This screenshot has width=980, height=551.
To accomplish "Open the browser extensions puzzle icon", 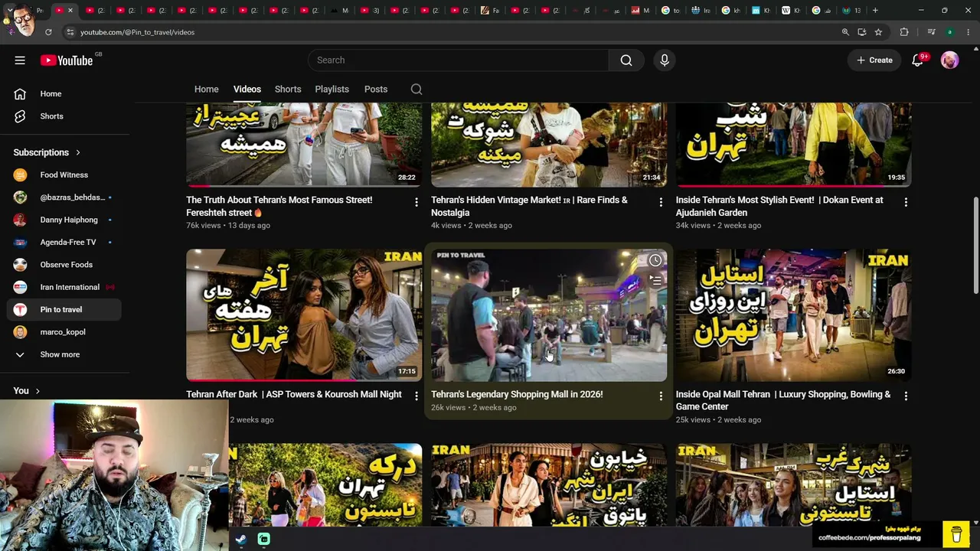I will pyautogui.click(x=904, y=32).
